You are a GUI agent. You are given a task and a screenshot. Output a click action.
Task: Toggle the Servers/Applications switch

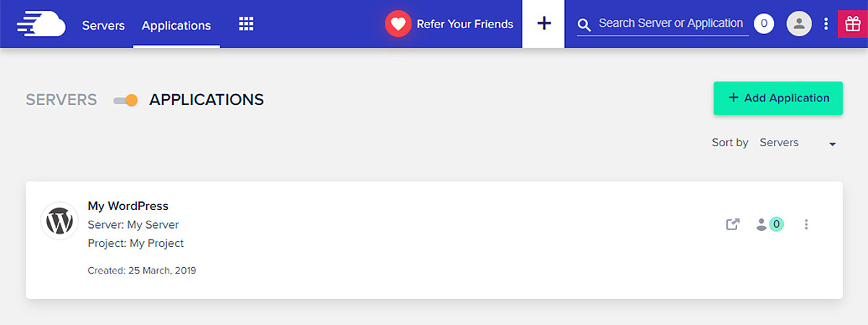(126, 100)
